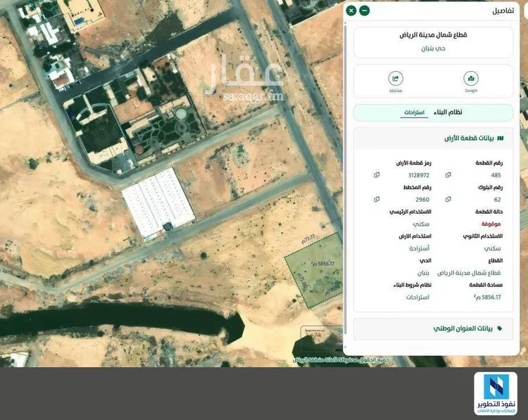Image resolution: width=528 pixels, height=420 pixels.
Task: Collapse the بيانات قطعة الأرض section
Action: [433, 139]
